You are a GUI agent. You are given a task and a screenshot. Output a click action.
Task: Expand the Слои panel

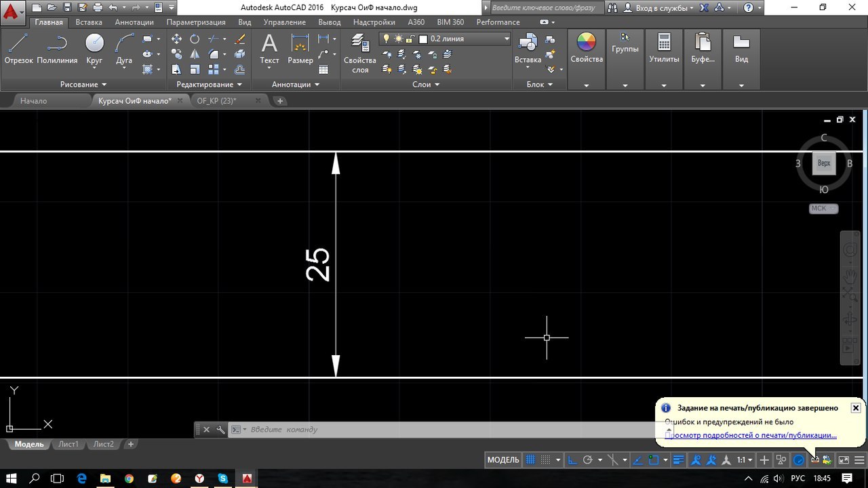tap(426, 84)
